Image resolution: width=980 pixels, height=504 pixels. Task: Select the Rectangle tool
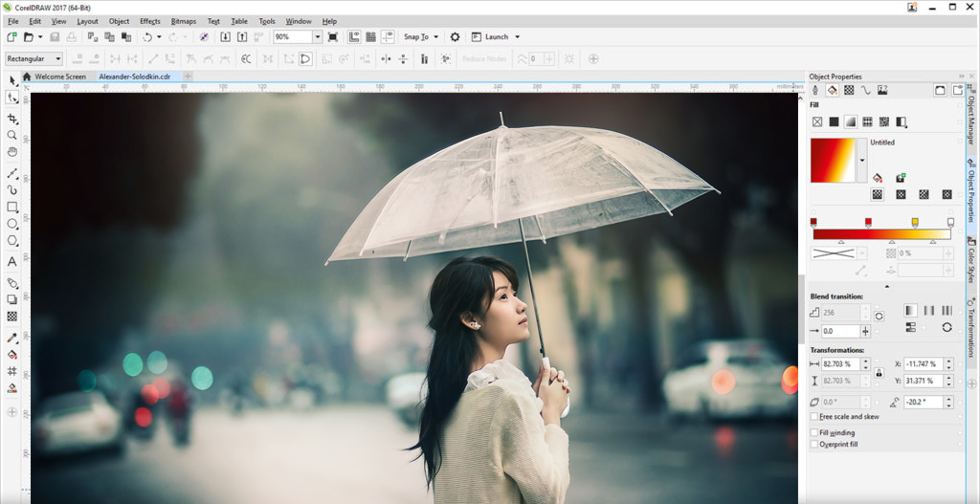[x=11, y=207]
